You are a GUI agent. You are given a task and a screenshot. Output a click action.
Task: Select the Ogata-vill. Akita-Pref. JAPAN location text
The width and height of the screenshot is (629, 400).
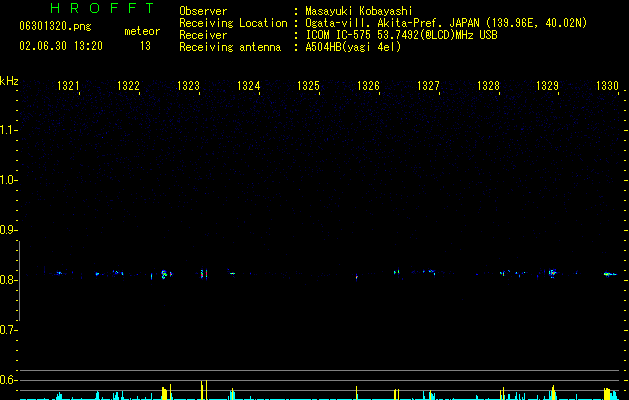tap(446, 23)
